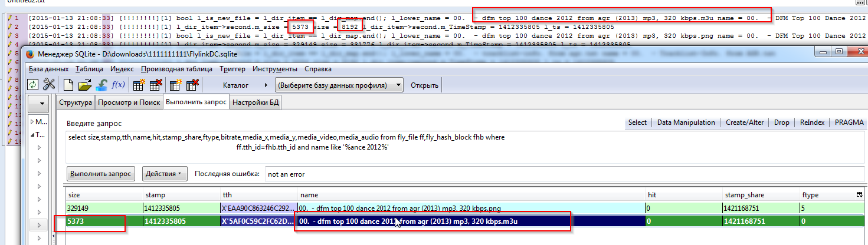Click the Create/Alter button

tap(745, 122)
